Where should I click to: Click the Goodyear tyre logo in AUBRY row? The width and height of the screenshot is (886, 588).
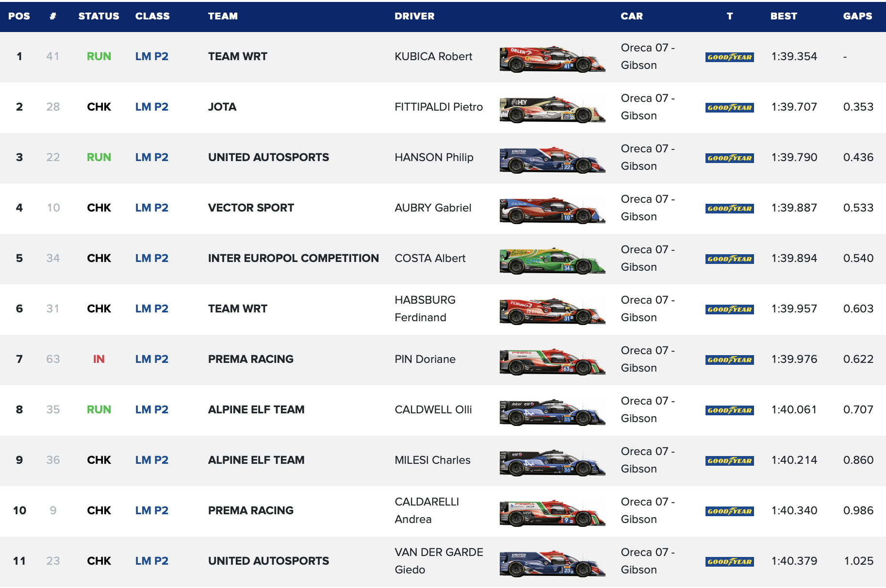pyautogui.click(x=729, y=209)
